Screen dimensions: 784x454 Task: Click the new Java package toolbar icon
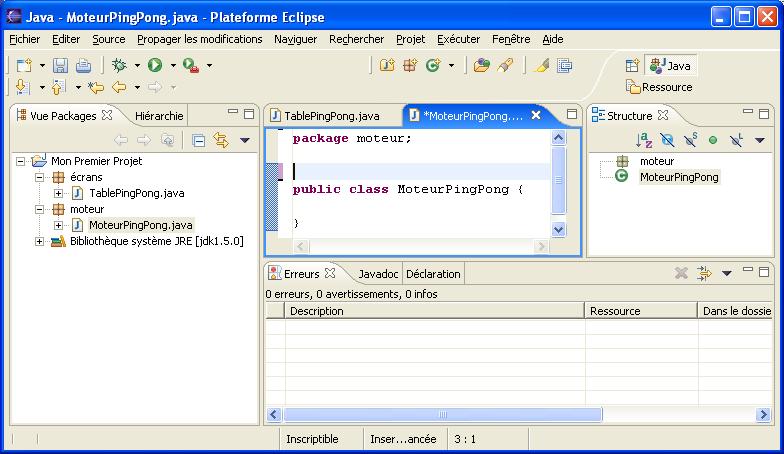(410, 65)
